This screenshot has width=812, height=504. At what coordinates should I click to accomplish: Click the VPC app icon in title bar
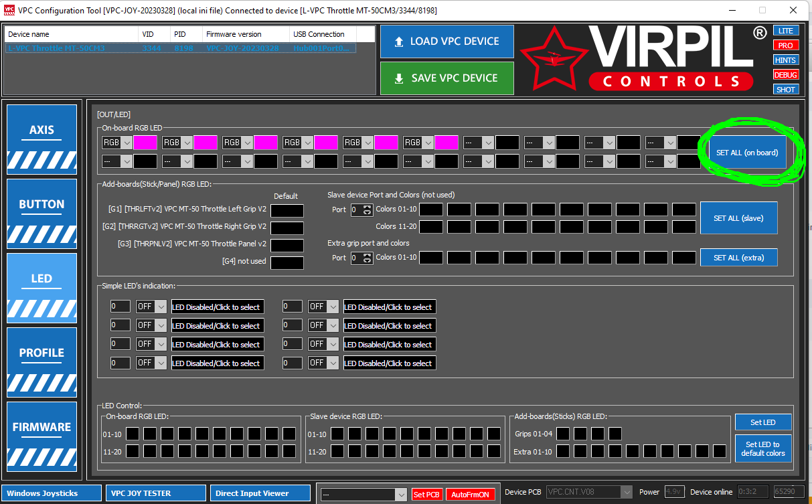point(9,10)
